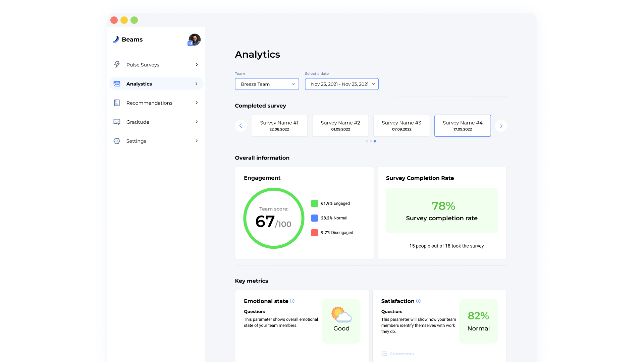
Task: Open the profile avatar in the top left
Action: click(195, 39)
